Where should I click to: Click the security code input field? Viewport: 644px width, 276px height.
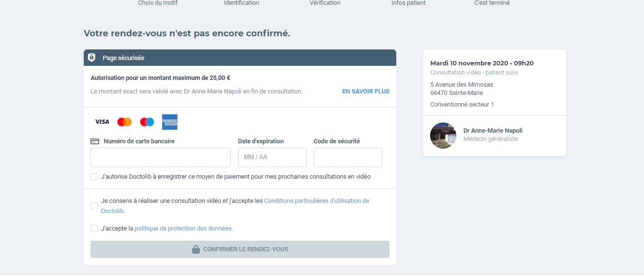tap(348, 157)
